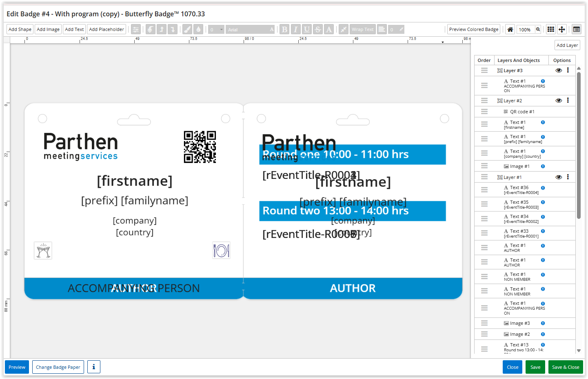Viewport: 588px width, 379px height.
Task: Select QR code #1 in layers list
Action: (x=522, y=112)
